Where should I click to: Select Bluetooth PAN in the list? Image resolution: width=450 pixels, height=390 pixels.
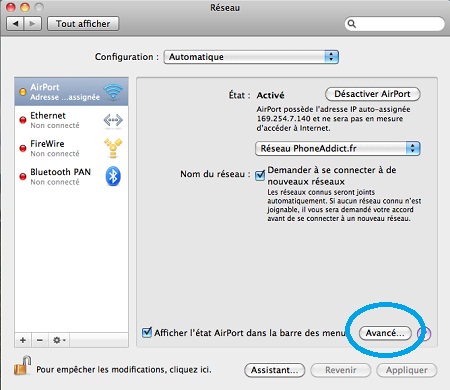click(x=71, y=177)
